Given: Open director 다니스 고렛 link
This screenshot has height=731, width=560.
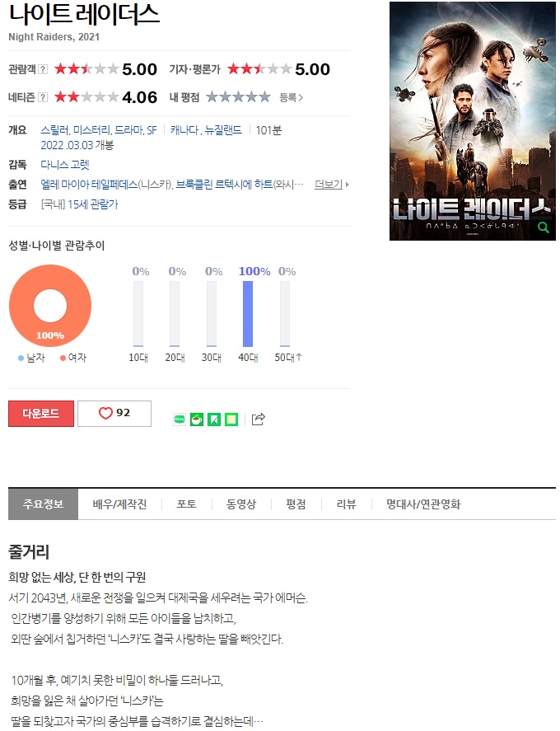Looking at the screenshot, I should (65, 165).
